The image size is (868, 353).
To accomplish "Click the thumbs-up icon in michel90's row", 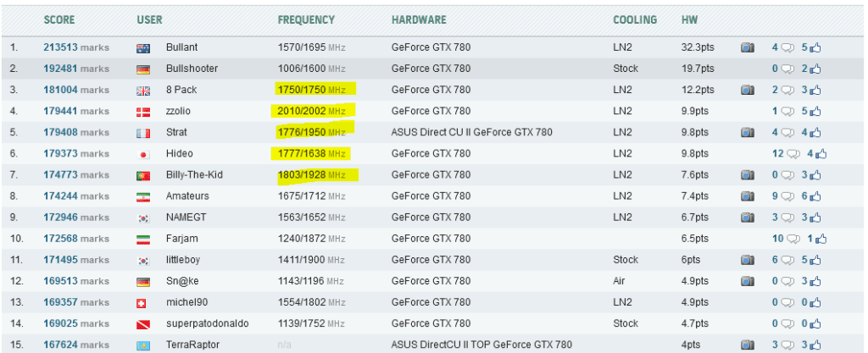I will point(815,303).
